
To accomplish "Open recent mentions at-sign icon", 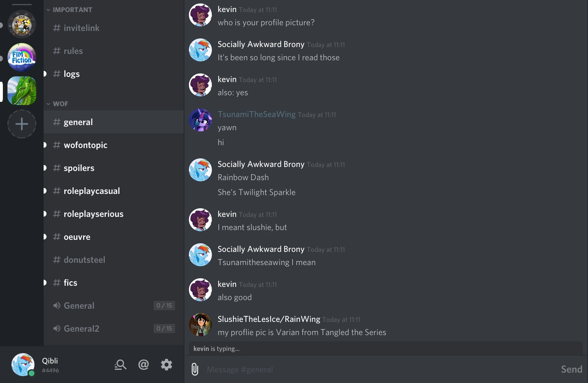I will point(144,365).
